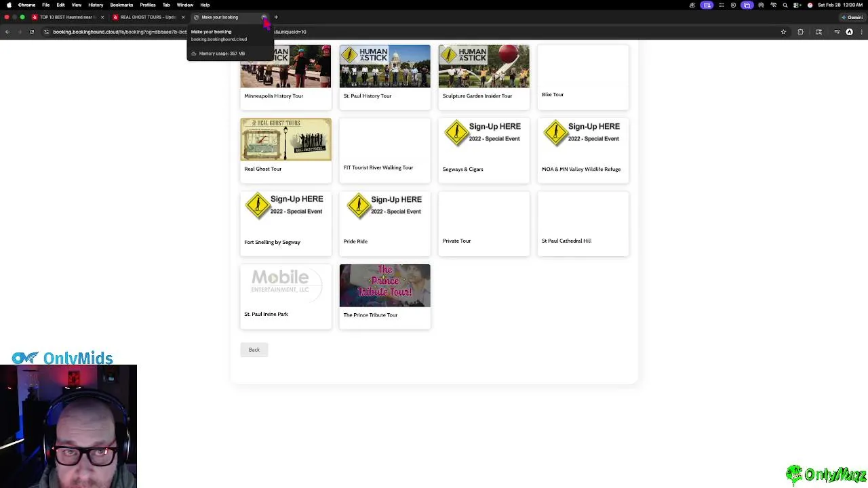Click the Back button below tours
Image resolution: width=868 pixels, height=488 pixels.
pos(254,350)
